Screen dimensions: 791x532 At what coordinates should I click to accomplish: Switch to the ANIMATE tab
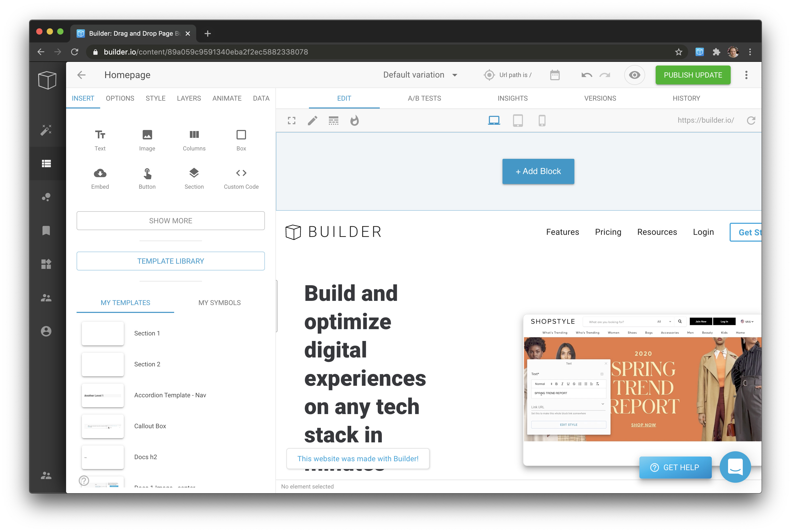click(x=227, y=98)
